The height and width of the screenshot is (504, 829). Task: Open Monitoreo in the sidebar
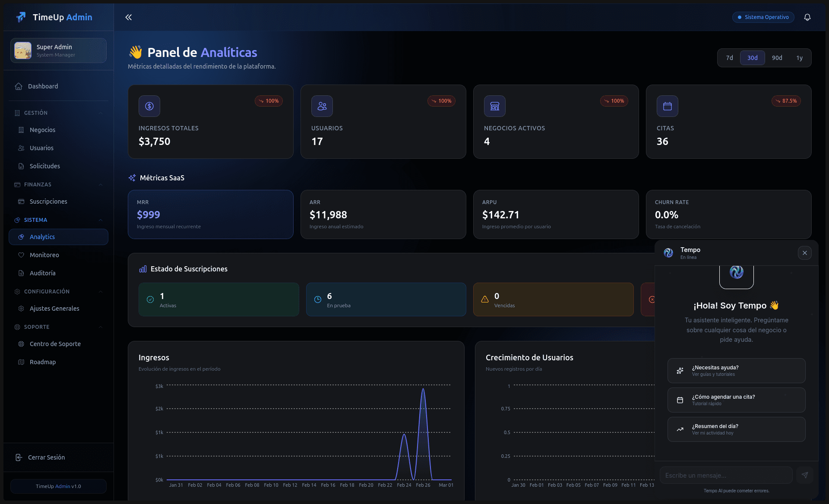click(x=44, y=255)
